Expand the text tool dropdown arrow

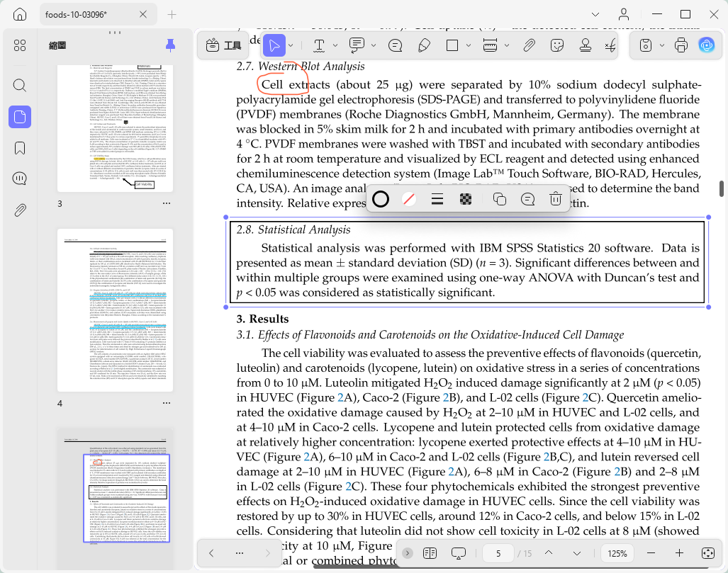335,45
